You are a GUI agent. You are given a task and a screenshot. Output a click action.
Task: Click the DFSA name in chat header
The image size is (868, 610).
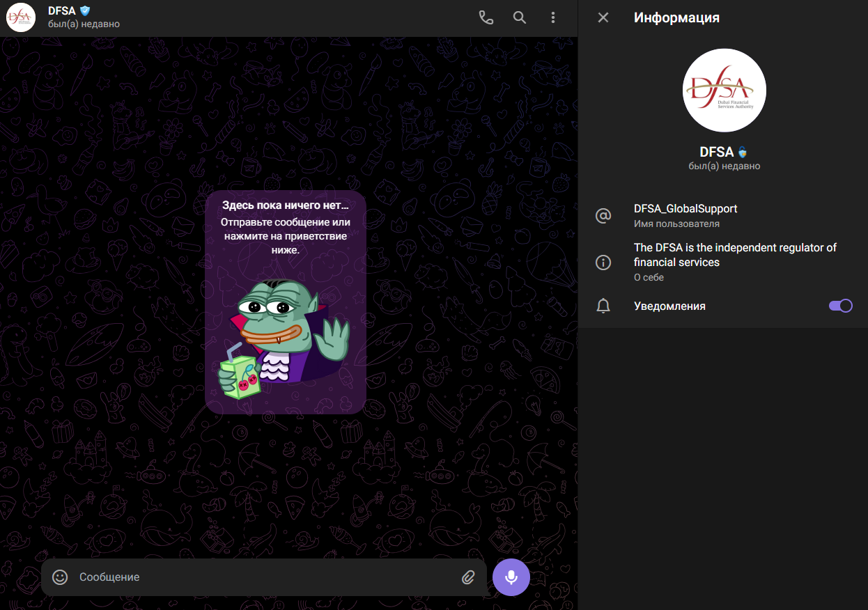coord(62,10)
